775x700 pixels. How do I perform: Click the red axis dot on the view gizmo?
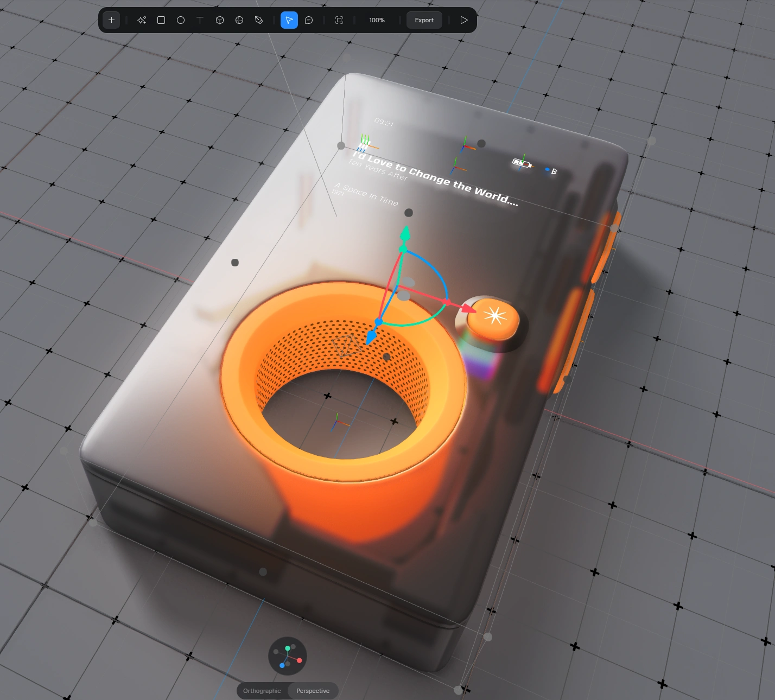pyautogui.click(x=299, y=660)
